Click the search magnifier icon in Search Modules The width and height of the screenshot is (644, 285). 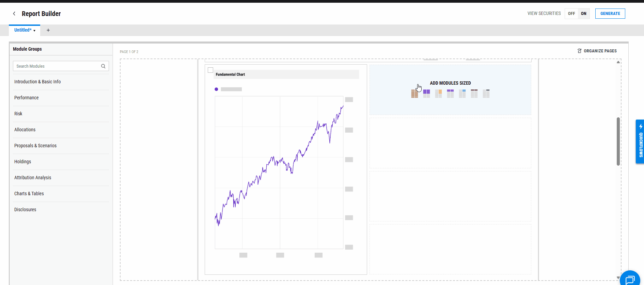[103, 66]
